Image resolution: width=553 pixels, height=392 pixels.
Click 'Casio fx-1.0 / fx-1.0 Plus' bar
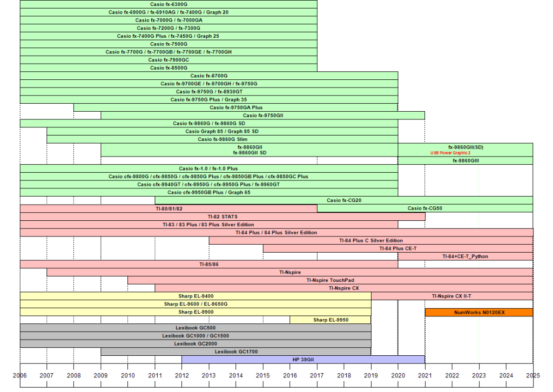coord(209,168)
